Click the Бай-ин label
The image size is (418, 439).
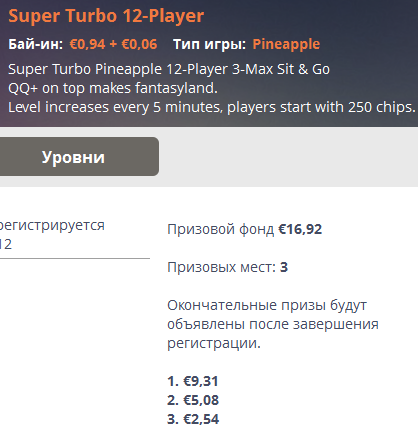click(36, 44)
